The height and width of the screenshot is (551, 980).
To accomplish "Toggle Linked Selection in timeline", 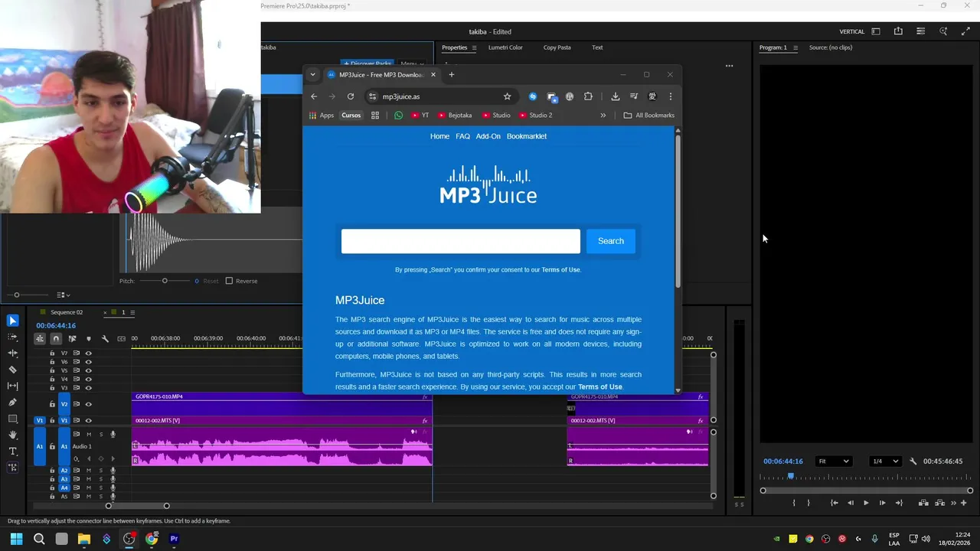I will point(73,338).
